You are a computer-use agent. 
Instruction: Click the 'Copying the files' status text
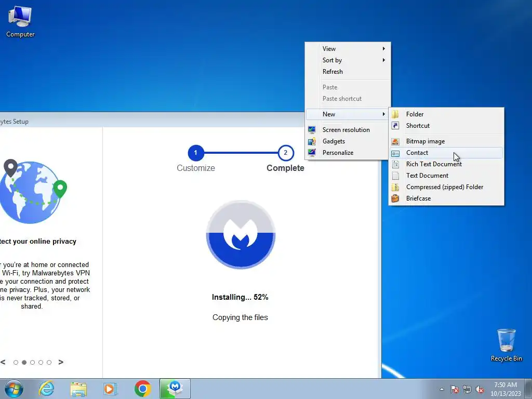point(240,317)
